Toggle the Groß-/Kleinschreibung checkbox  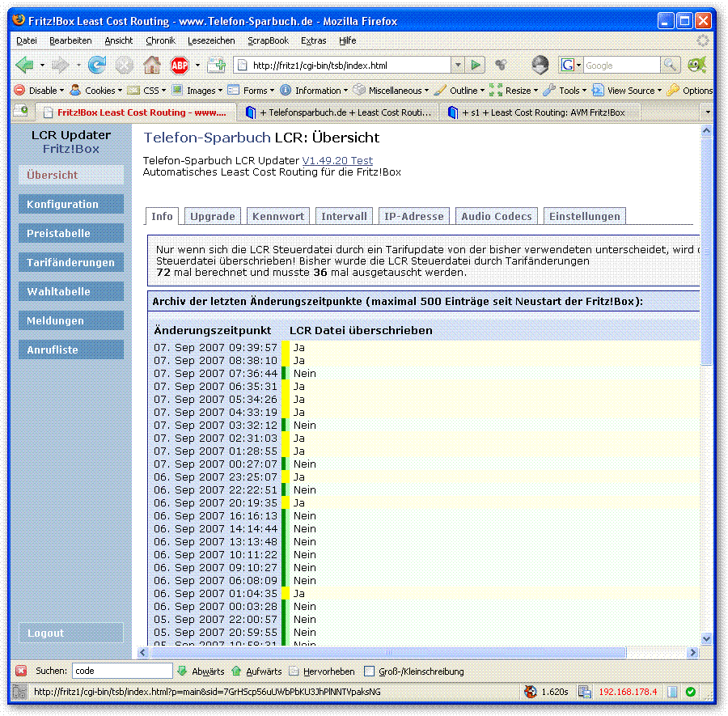point(369,671)
